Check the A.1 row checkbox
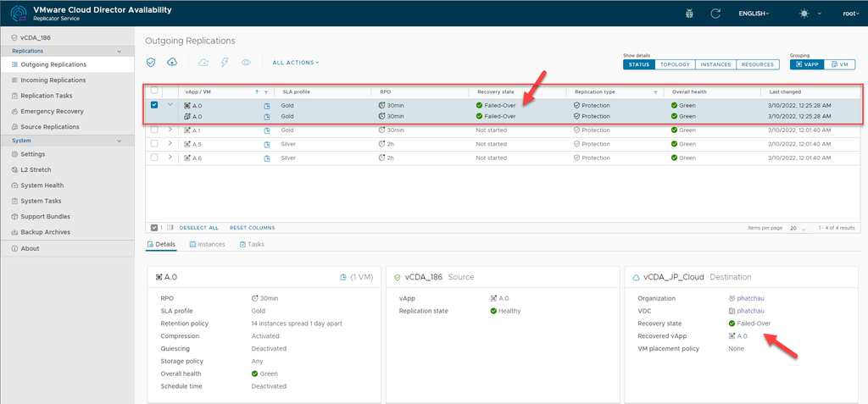 [154, 130]
